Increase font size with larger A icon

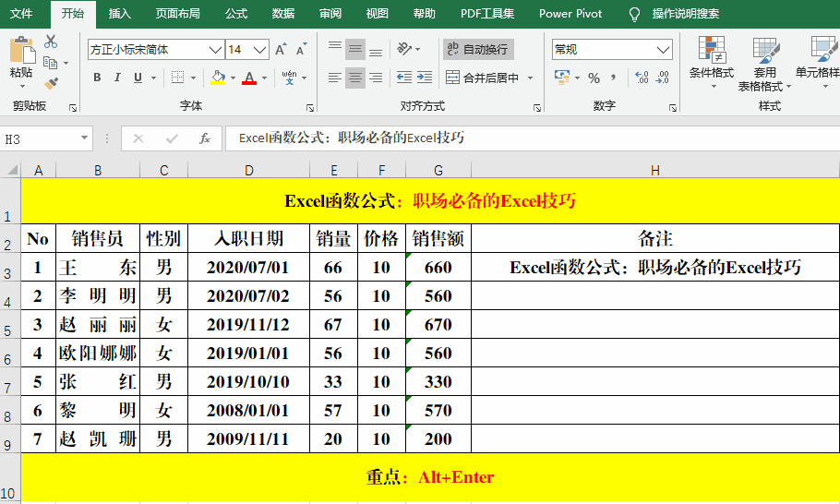click(x=281, y=50)
